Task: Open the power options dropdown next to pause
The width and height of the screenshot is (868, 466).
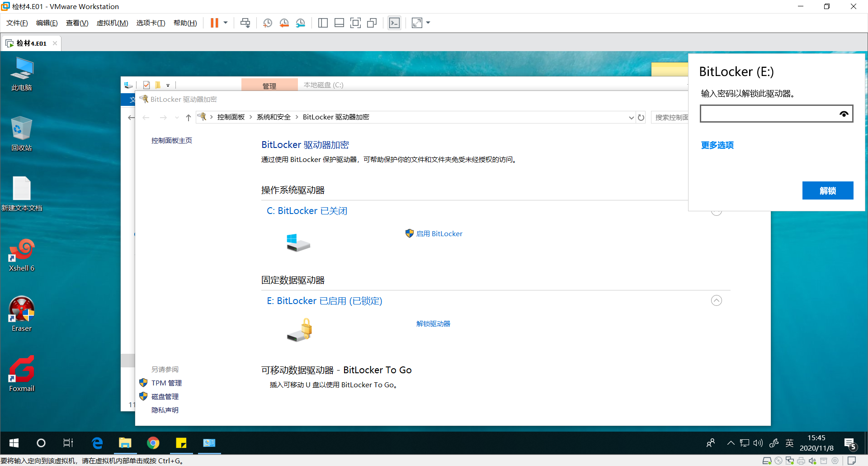Action: 226,23
